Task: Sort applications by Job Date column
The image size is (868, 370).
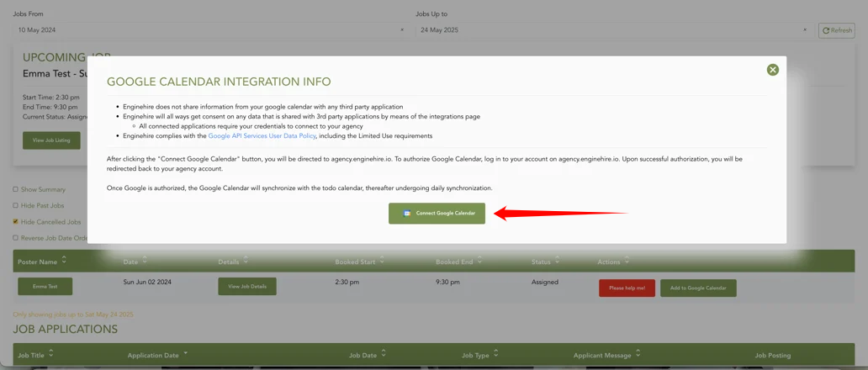Action: point(368,355)
